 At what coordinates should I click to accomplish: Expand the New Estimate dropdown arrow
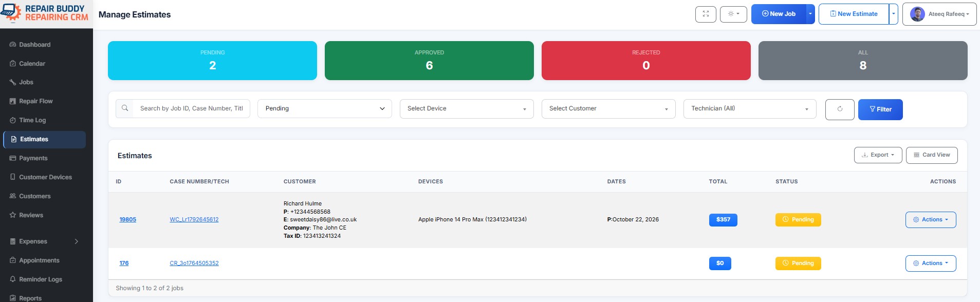click(x=894, y=14)
